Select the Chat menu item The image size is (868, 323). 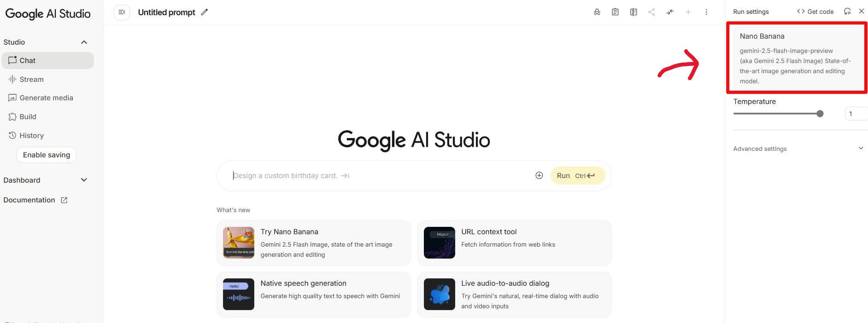click(x=48, y=60)
